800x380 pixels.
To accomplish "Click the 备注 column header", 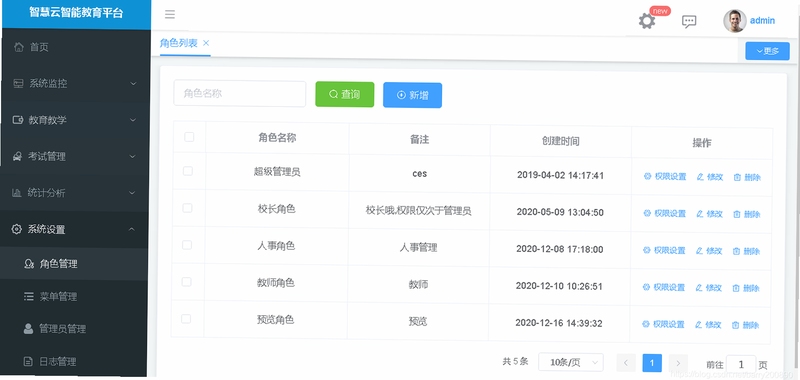I will tap(419, 139).
